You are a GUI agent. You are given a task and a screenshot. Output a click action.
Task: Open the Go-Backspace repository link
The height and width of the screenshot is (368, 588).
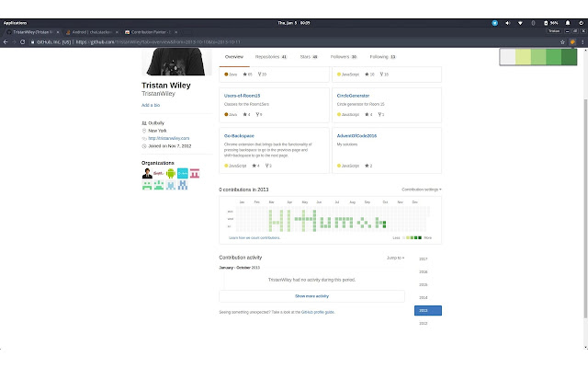[239, 136]
